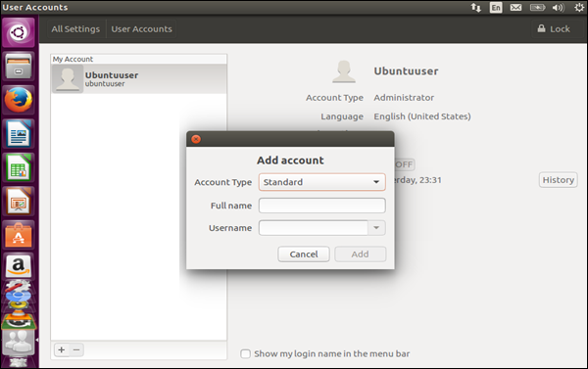Open the Amazon launcher icon
Screen dimensions: 588x369
pos(18,267)
